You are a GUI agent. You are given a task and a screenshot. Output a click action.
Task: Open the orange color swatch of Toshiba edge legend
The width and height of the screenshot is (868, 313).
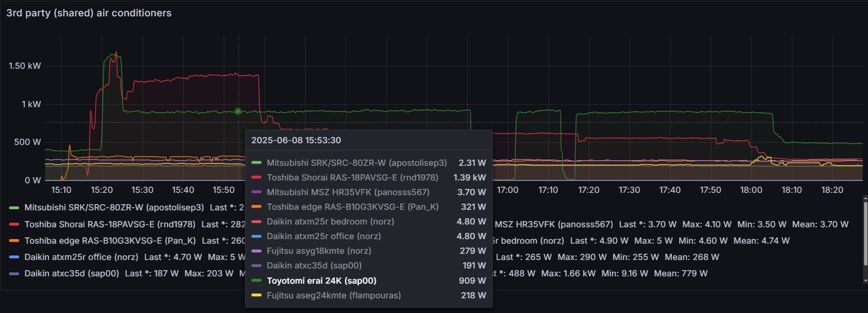click(x=14, y=240)
